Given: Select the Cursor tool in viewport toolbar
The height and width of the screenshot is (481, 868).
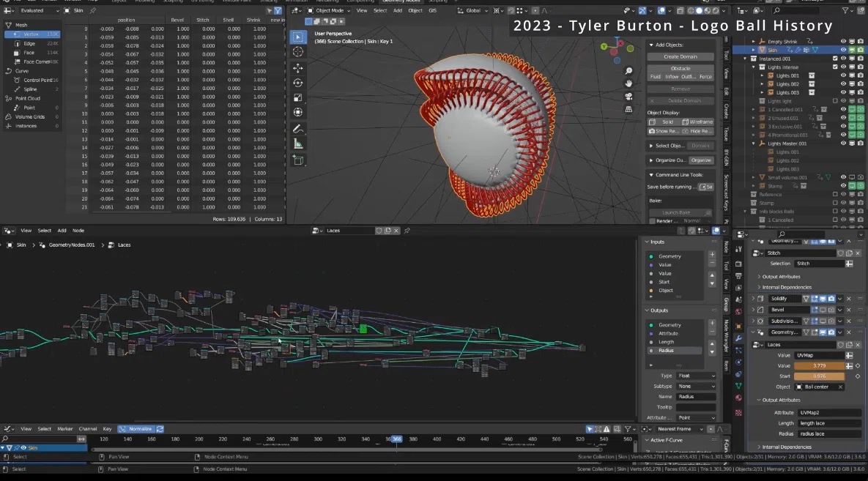Looking at the screenshot, I should pyautogui.click(x=298, y=52).
